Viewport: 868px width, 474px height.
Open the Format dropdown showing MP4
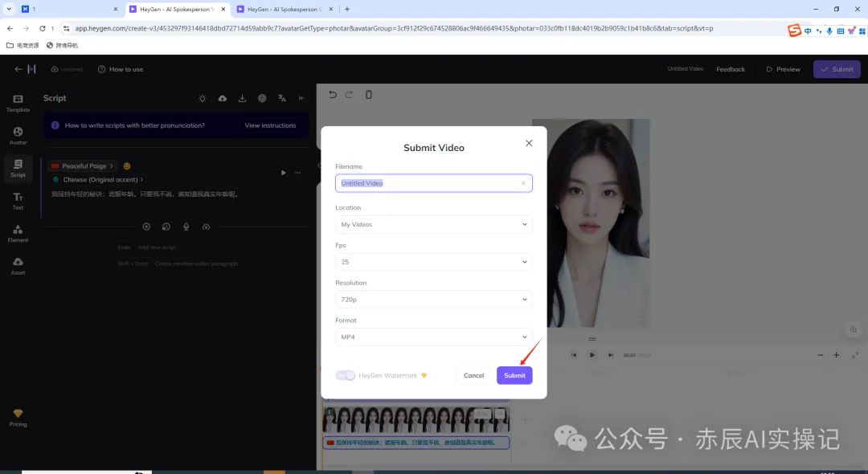click(x=433, y=337)
